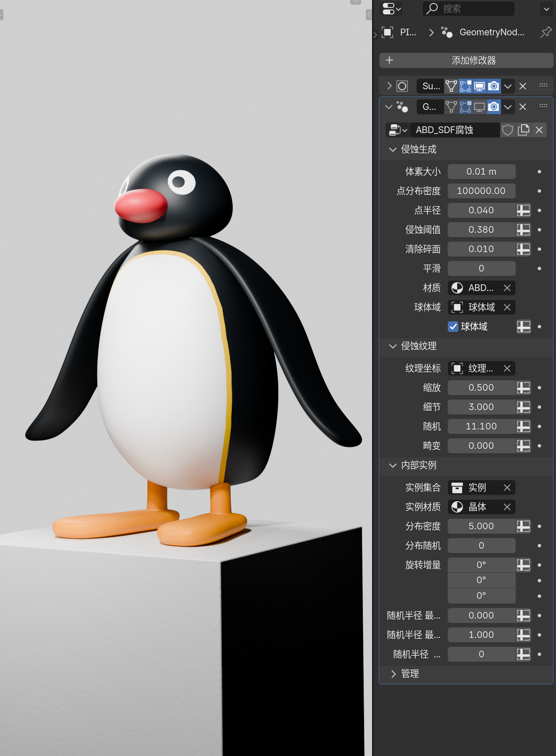556x756 pixels.
Task: Duplicate the ABD_SDF腐蚀 node group
Action: (x=524, y=130)
